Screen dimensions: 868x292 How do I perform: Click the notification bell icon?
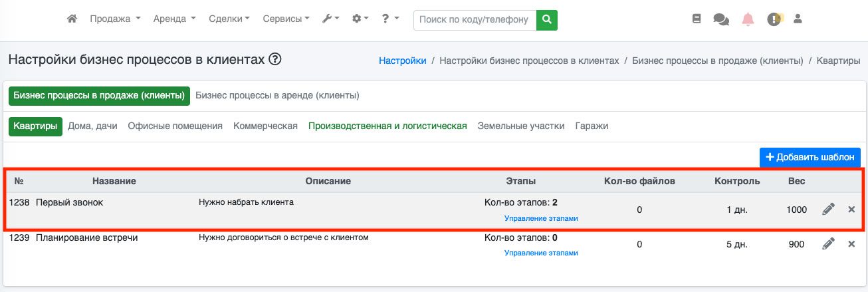[748, 19]
